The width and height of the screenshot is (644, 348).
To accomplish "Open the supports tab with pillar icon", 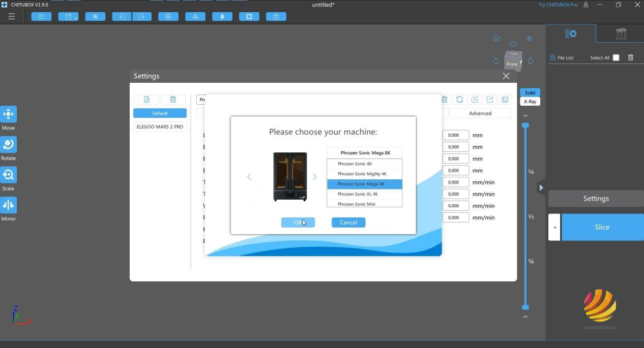I will tap(621, 34).
